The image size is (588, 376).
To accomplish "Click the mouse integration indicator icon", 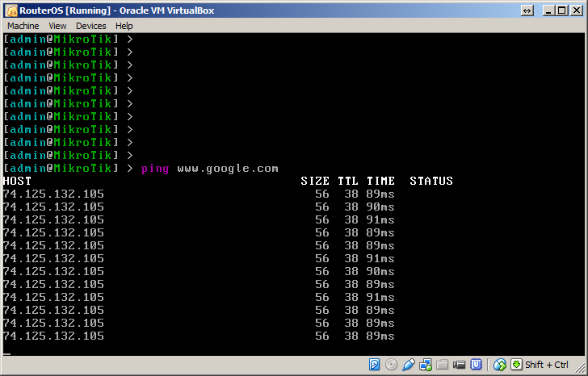I will pos(499,365).
